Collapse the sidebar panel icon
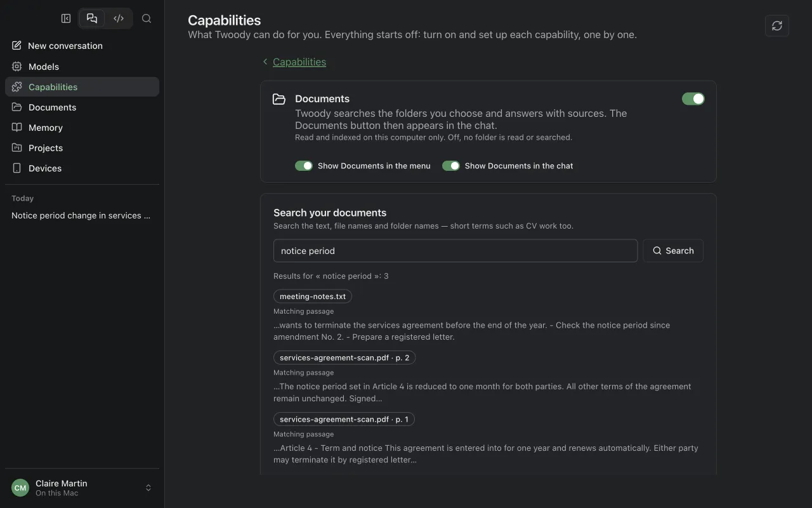 point(66,18)
